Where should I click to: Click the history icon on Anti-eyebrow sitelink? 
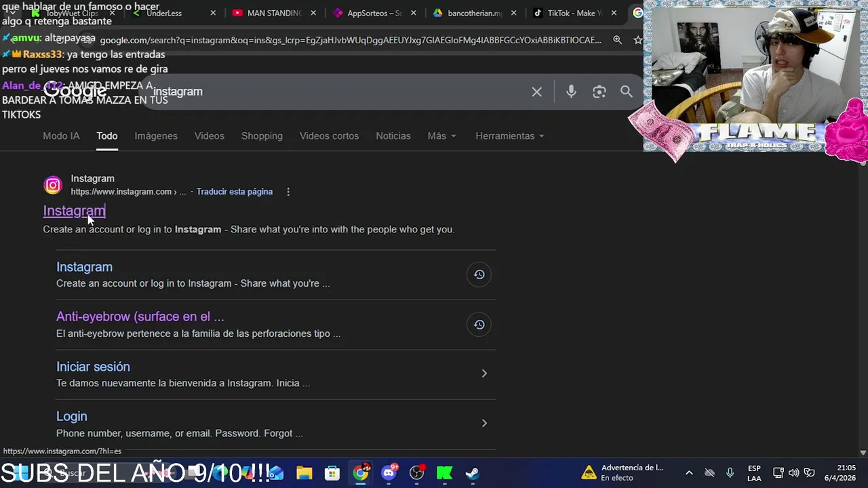(479, 325)
